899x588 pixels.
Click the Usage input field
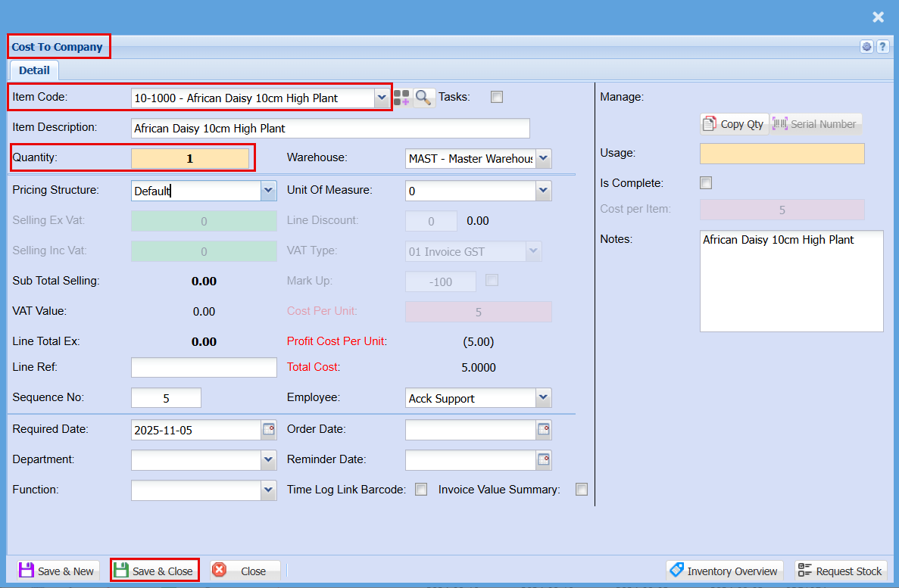click(782, 154)
